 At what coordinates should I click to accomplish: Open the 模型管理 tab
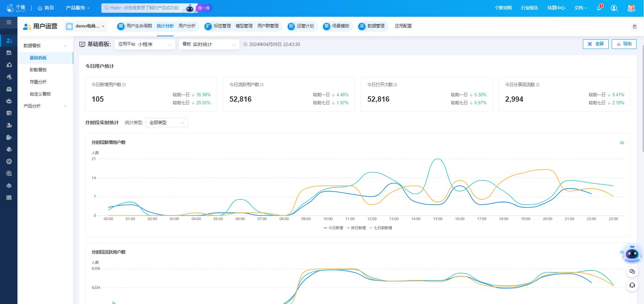(244, 26)
